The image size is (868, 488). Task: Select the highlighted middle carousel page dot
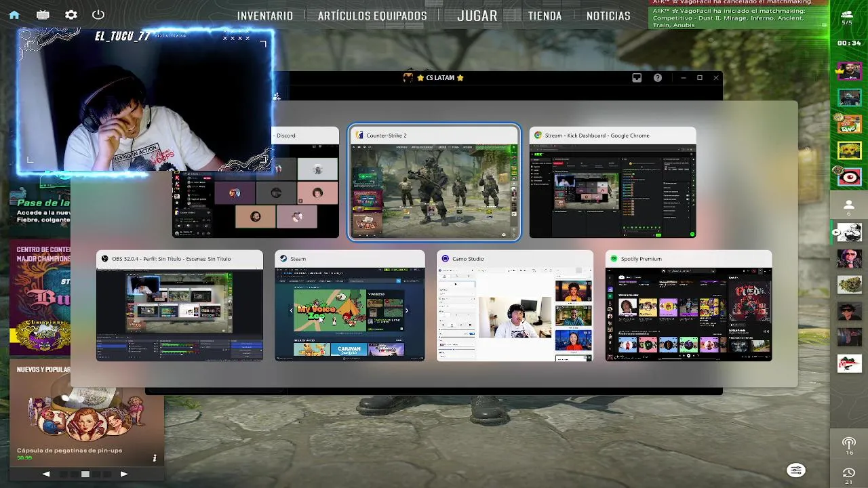coord(85,474)
